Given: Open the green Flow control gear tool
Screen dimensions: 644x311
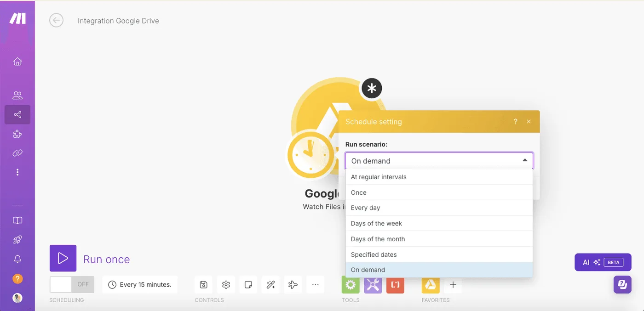Looking at the screenshot, I should click(351, 285).
